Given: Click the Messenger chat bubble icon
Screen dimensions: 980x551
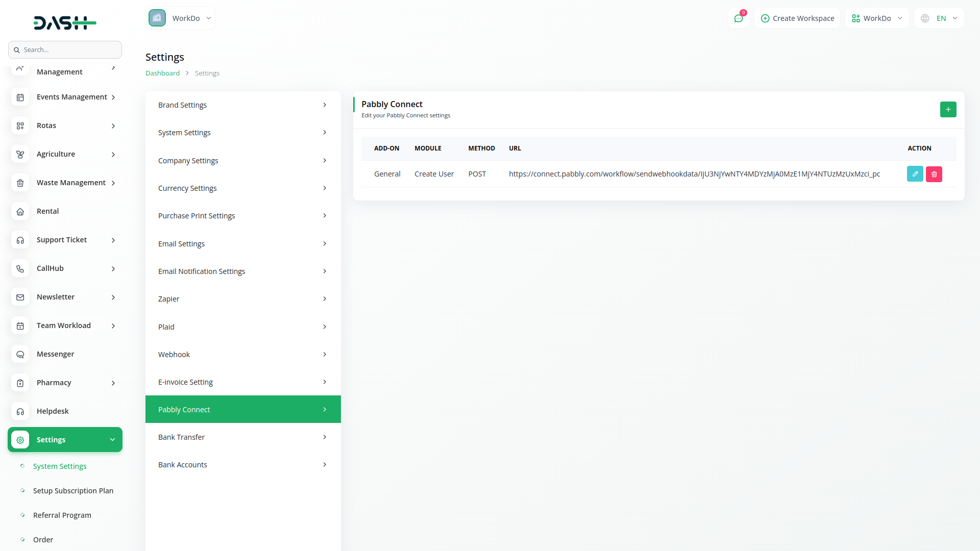Looking at the screenshot, I should point(20,354).
